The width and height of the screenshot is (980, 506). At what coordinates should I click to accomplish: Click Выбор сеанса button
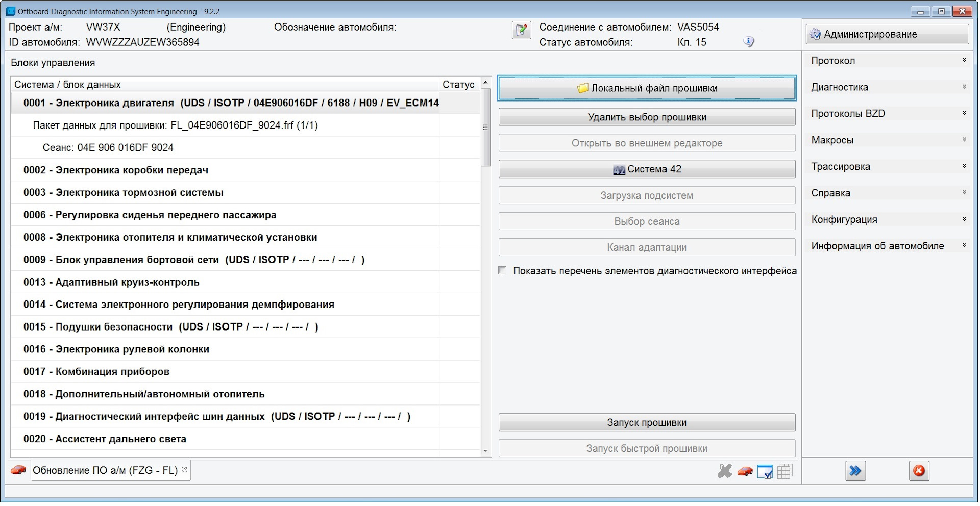(647, 221)
